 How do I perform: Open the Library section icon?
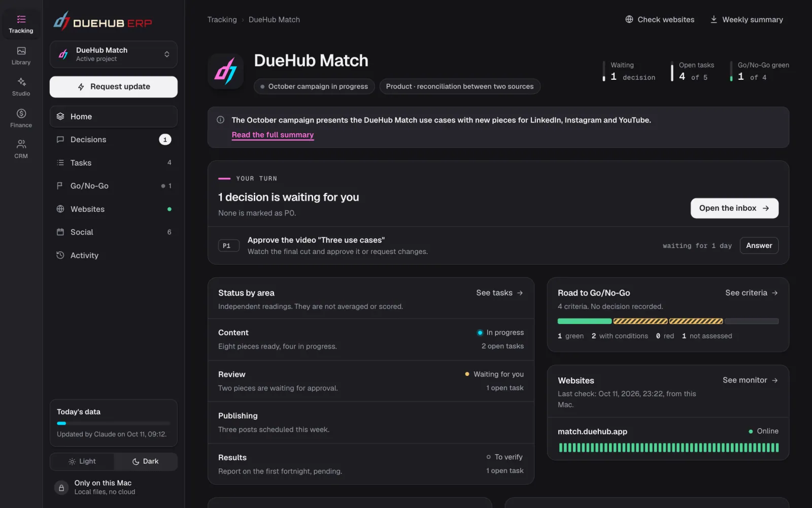[x=21, y=51]
